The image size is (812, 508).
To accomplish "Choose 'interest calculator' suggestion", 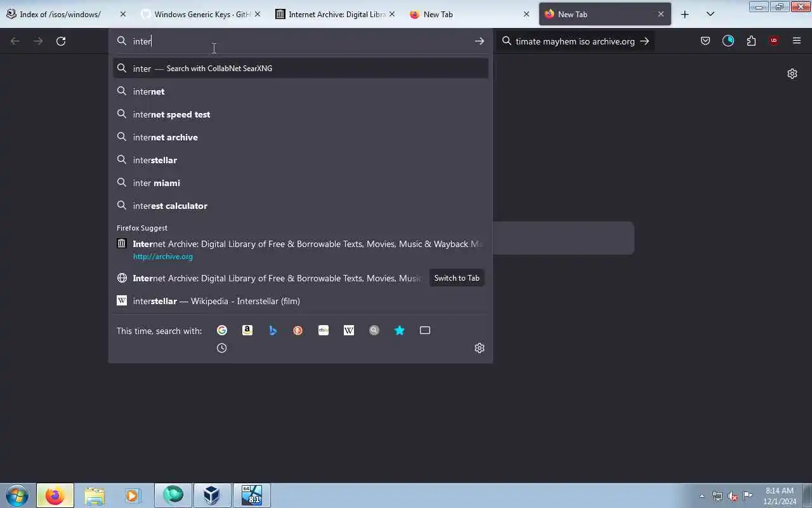I will [301, 206].
